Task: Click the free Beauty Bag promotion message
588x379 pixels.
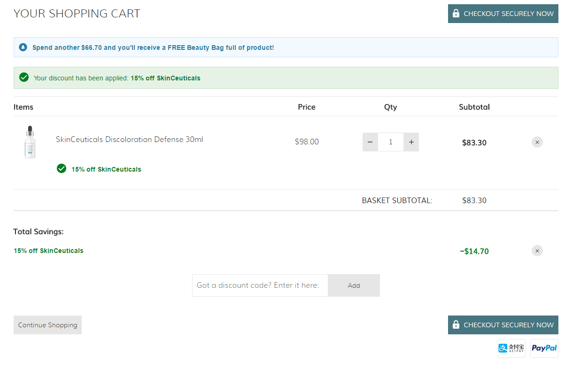Action: [153, 47]
